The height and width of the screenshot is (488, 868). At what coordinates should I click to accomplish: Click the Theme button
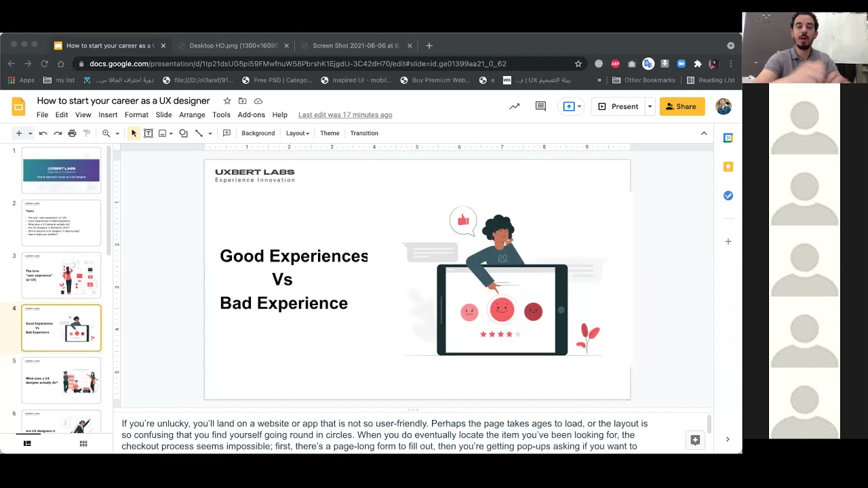coord(330,134)
